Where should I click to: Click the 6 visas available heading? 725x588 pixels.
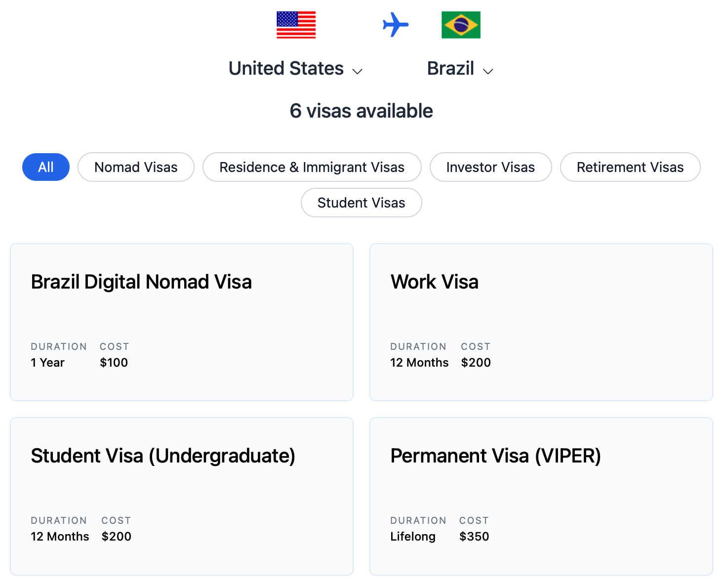pyautogui.click(x=362, y=111)
